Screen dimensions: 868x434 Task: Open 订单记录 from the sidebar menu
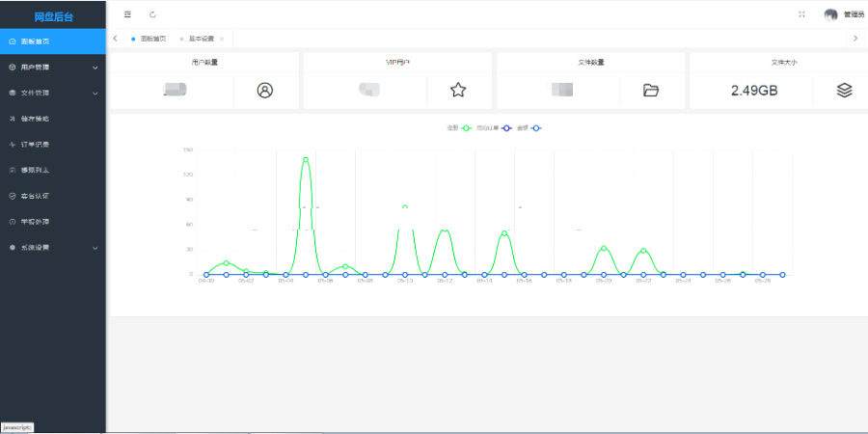(35, 144)
